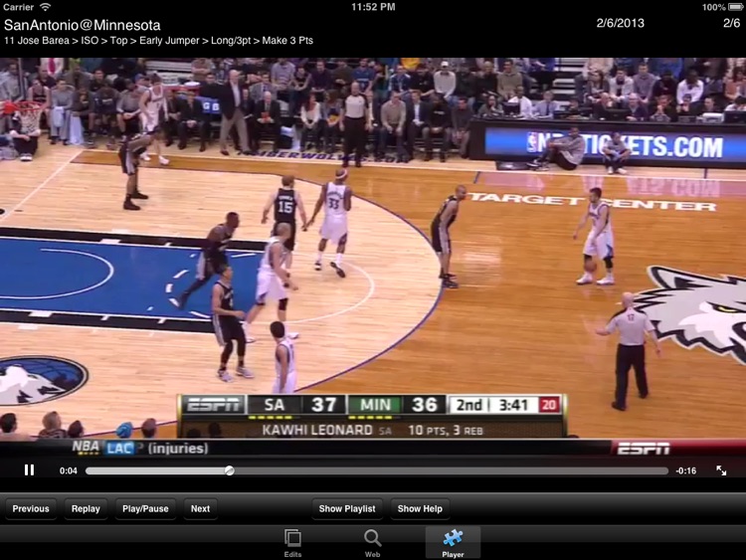Viewport: 746px width, 560px height.
Task: Click Show Playlist button
Action: click(347, 508)
